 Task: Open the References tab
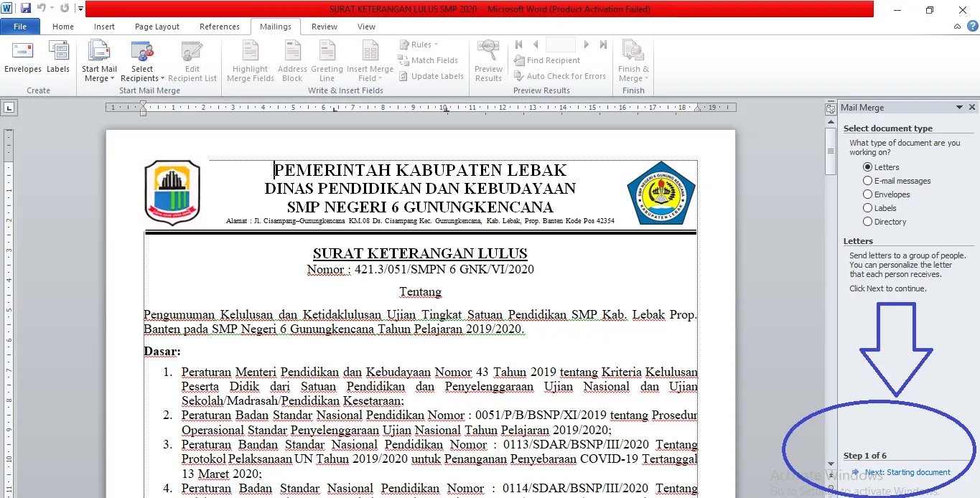pyautogui.click(x=219, y=27)
